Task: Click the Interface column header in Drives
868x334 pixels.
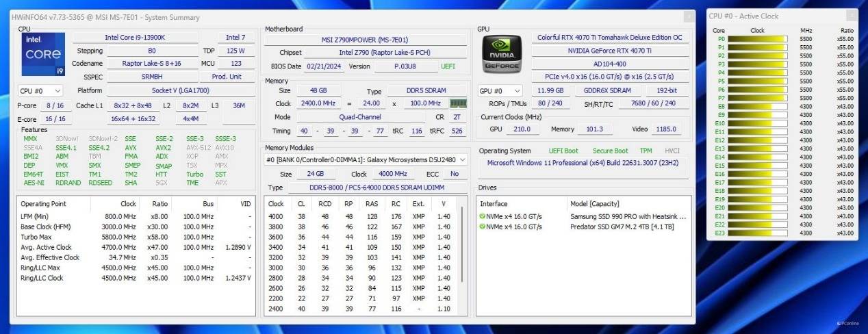Action: (494, 204)
